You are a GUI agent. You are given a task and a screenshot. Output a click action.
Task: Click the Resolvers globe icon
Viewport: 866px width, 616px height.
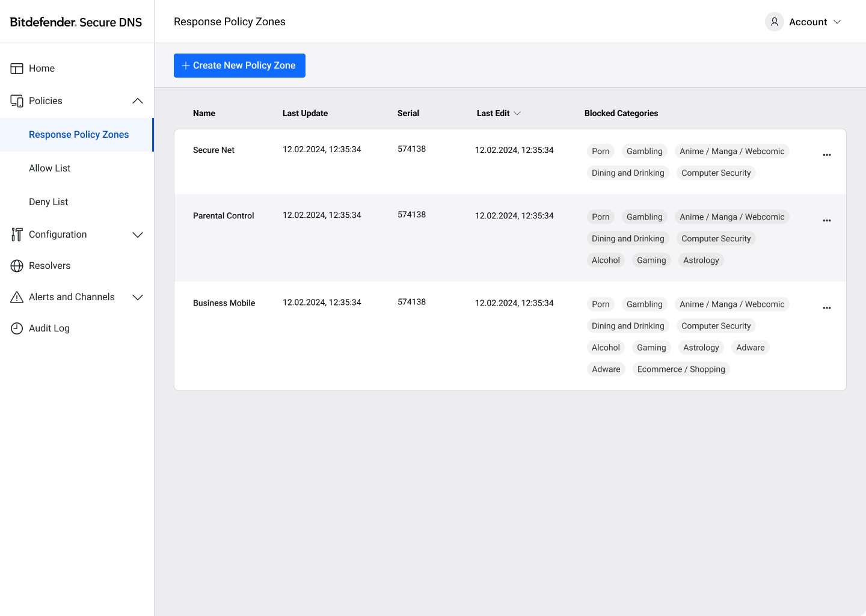(x=17, y=266)
